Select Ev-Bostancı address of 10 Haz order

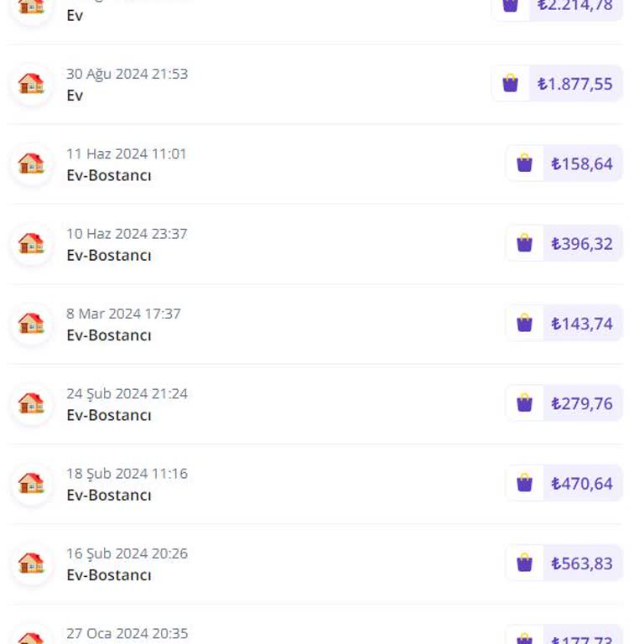click(109, 256)
